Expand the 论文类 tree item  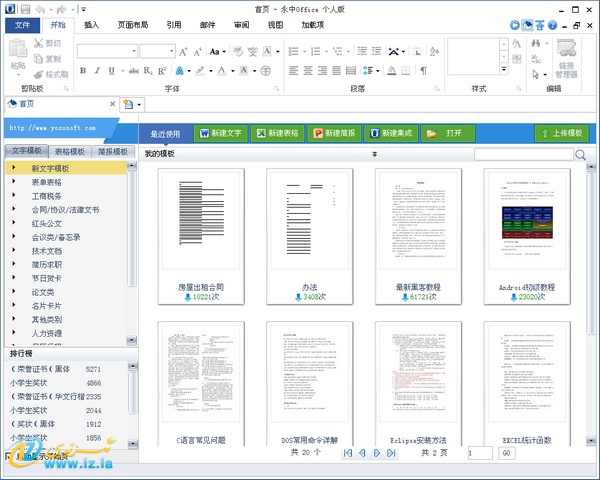pyautogui.click(x=14, y=291)
